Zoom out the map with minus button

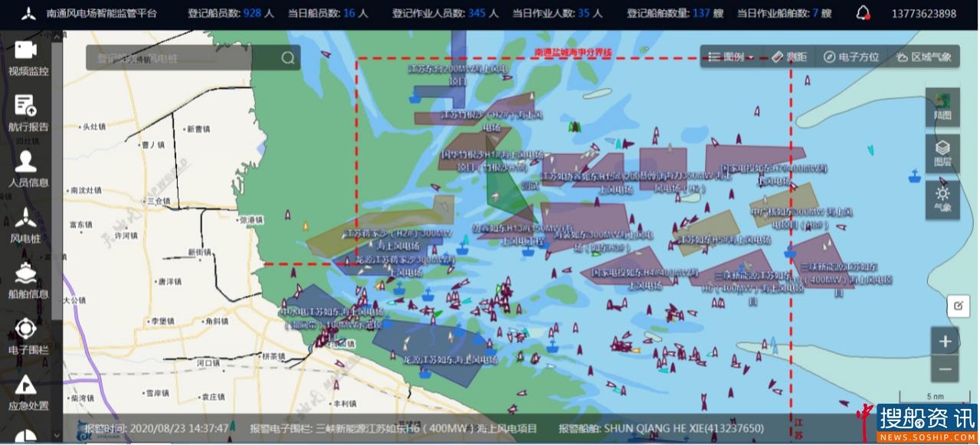coord(945,369)
